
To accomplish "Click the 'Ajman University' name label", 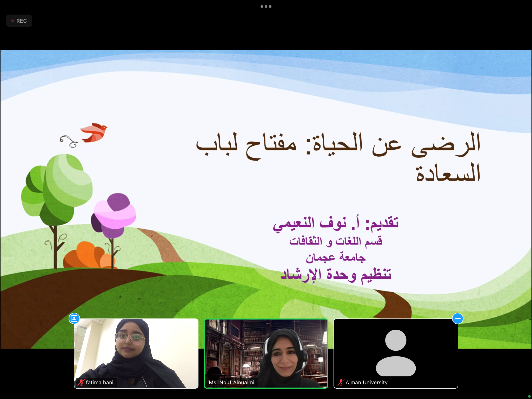I will coord(366,382).
